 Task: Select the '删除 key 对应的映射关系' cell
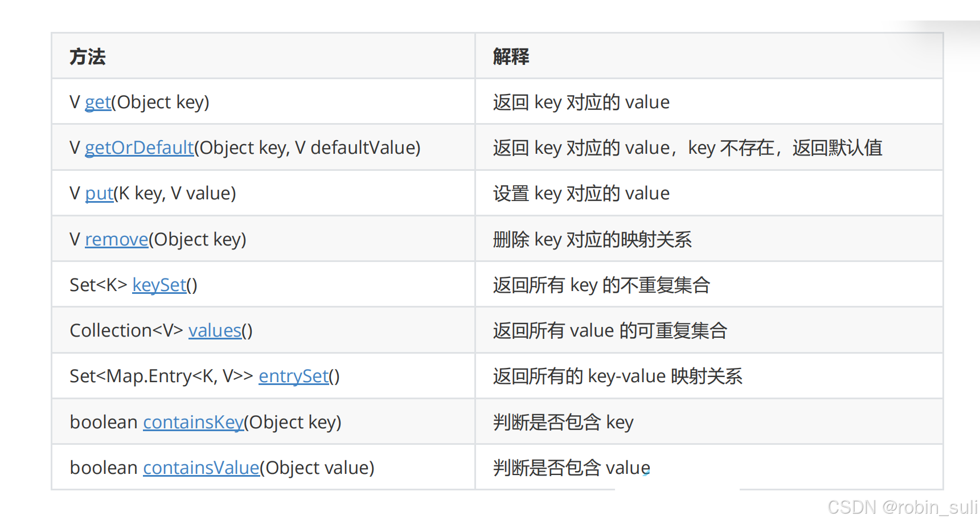(x=709, y=239)
